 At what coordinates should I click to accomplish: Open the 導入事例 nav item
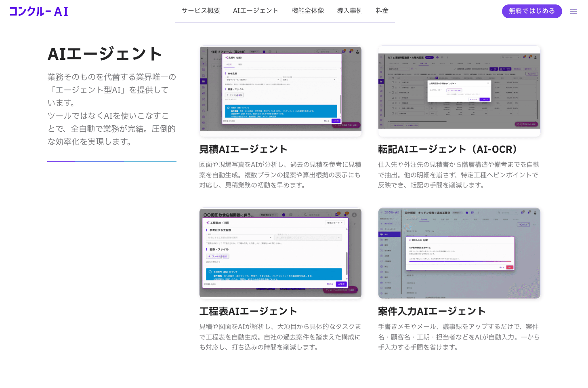[x=350, y=11]
